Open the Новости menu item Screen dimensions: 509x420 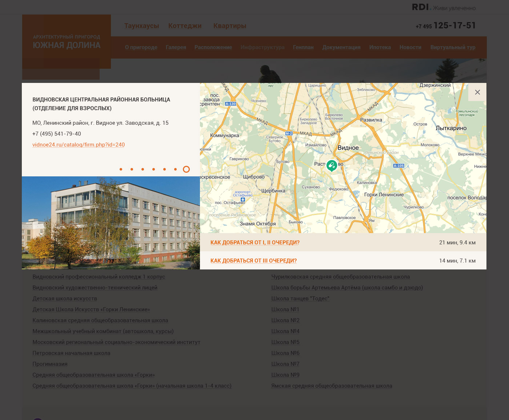click(x=410, y=47)
